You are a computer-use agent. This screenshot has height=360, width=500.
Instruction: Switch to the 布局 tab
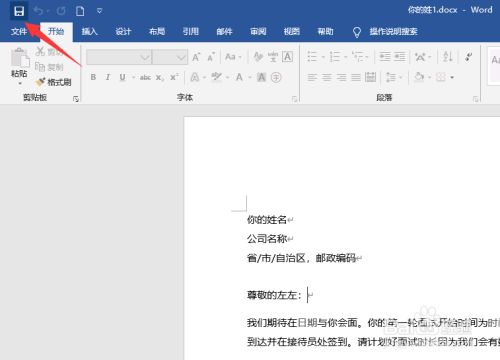[x=157, y=31]
